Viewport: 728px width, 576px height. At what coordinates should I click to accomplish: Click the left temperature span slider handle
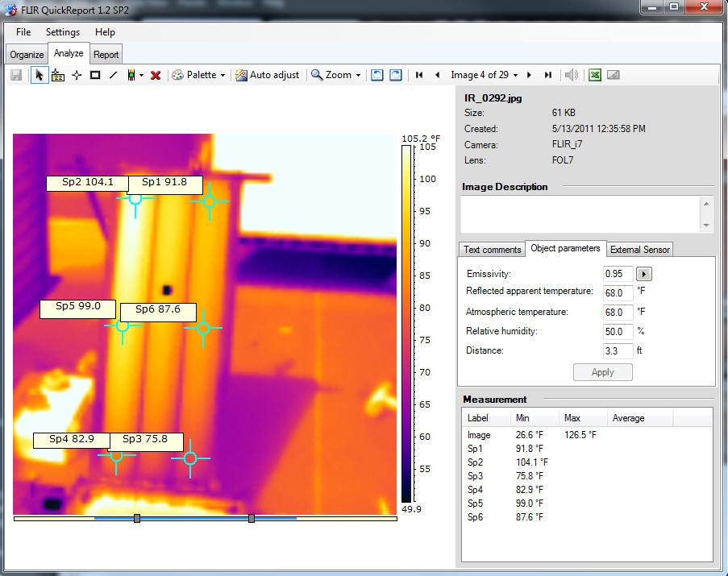pos(137,518)
